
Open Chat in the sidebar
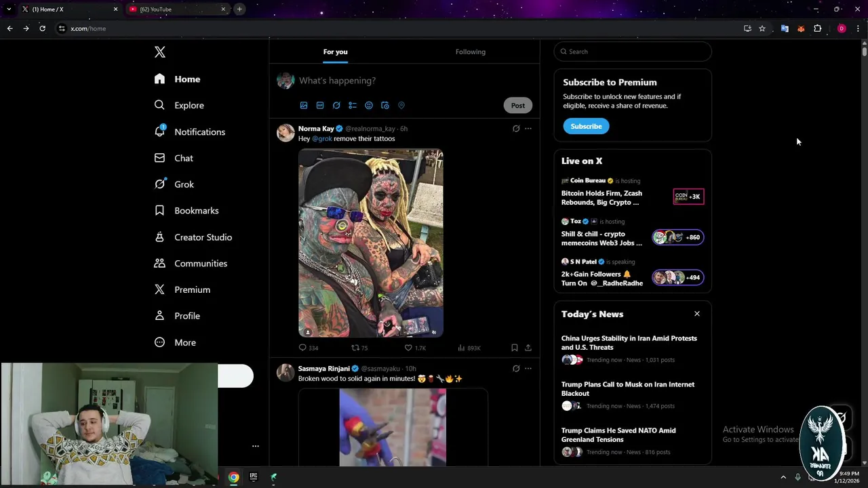pos(174,158)
